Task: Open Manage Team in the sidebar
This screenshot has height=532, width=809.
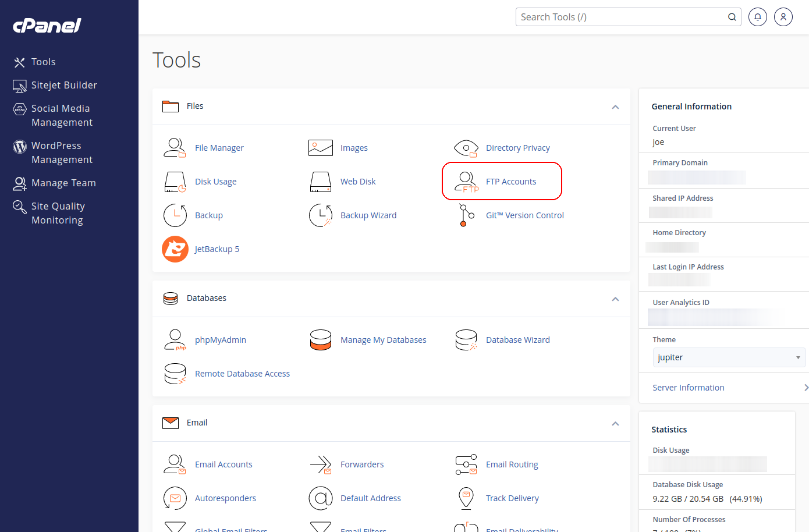Action: point(63,183)
